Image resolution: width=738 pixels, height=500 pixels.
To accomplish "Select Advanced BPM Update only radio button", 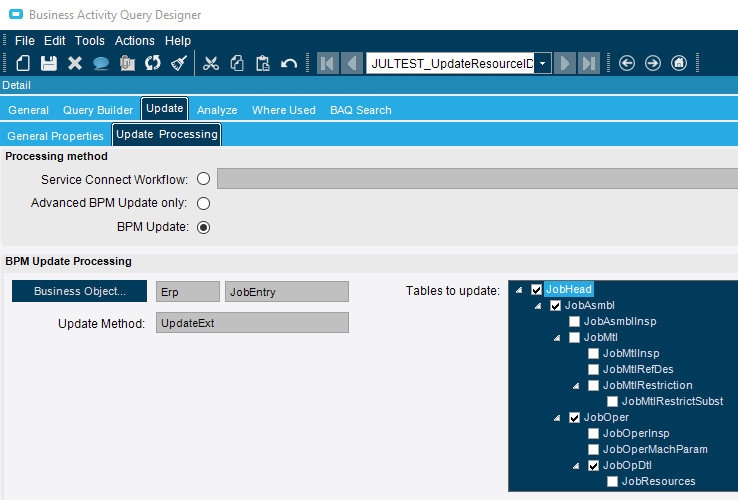I will (x=203, y=203).
